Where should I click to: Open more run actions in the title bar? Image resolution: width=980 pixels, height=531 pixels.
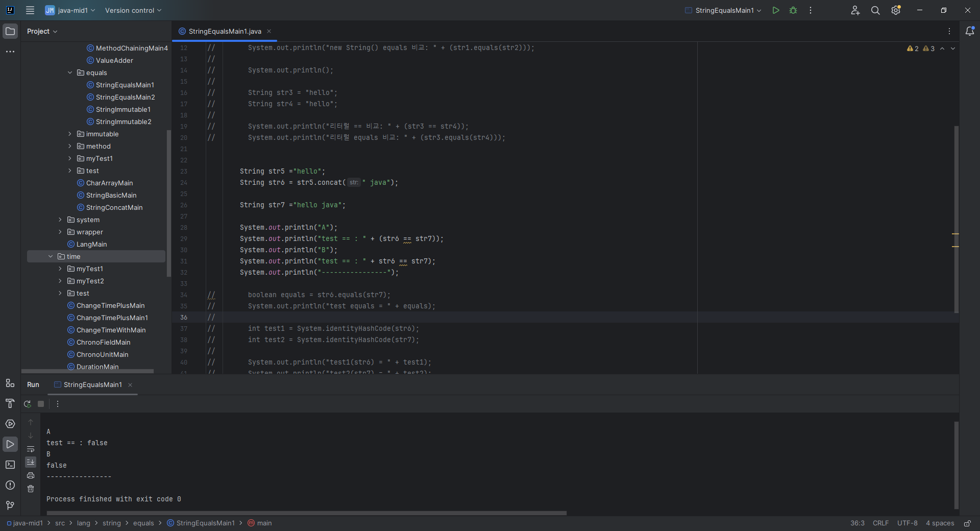(811, 10)
